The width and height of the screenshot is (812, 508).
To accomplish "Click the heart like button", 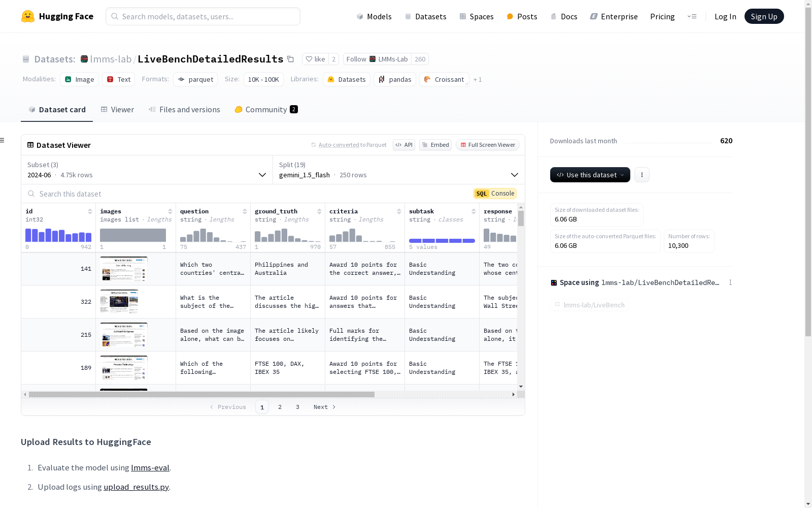I will click(x=315, y=59).
